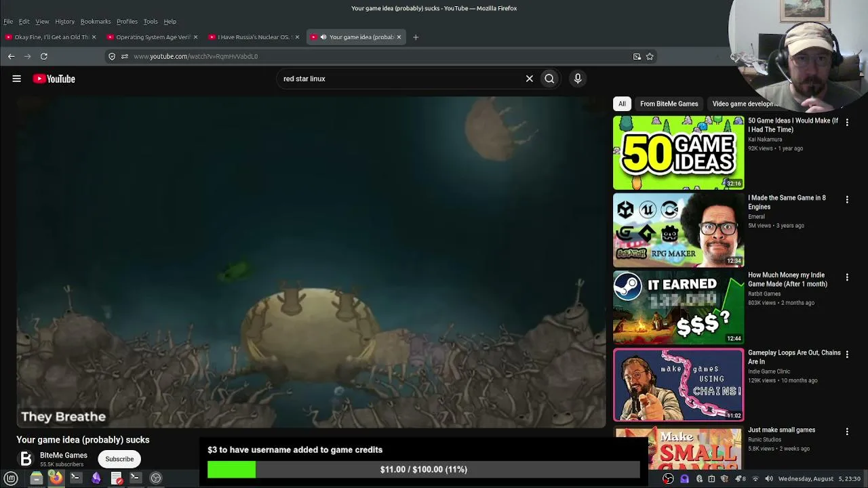View the tracking protection shield icon

(x=112, y=56)
